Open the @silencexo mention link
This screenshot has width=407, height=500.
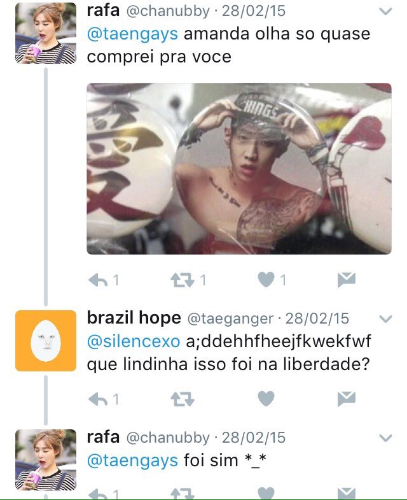tap(133, 341)
